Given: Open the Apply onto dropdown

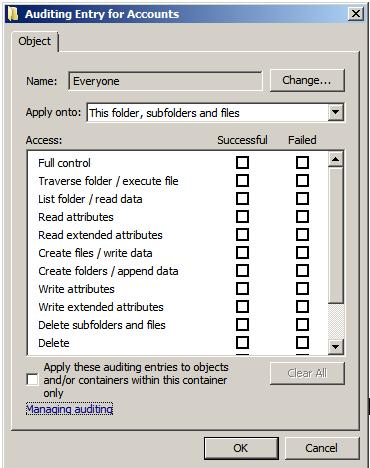Looking at the screenshot, I should coord(335,113).
